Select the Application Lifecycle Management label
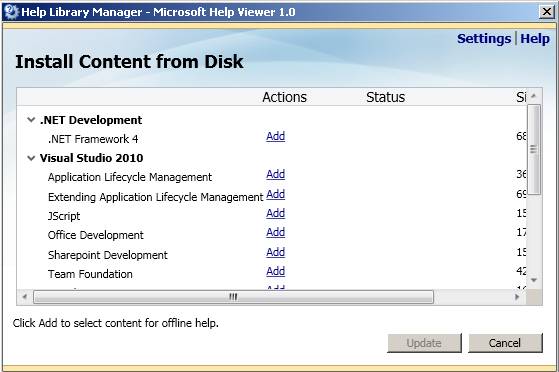 [130, 177]
